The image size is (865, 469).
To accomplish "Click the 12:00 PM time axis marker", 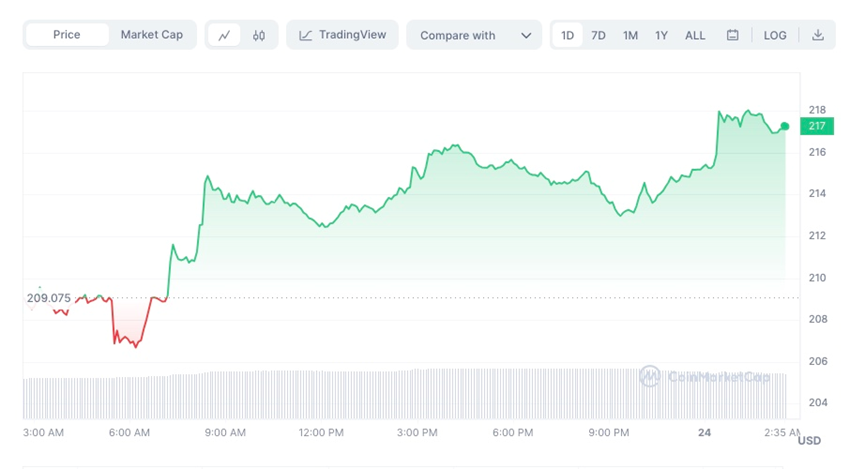I will tap(322, 432).
